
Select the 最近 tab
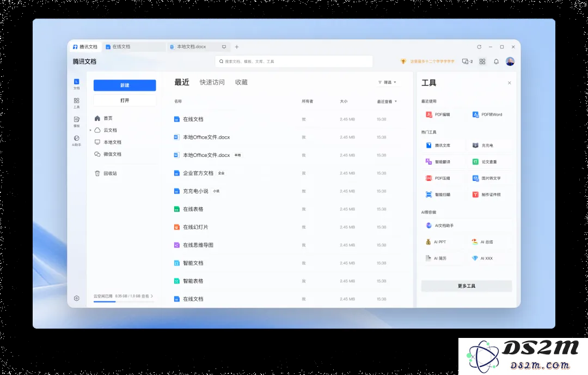click(x=182, y=82)
